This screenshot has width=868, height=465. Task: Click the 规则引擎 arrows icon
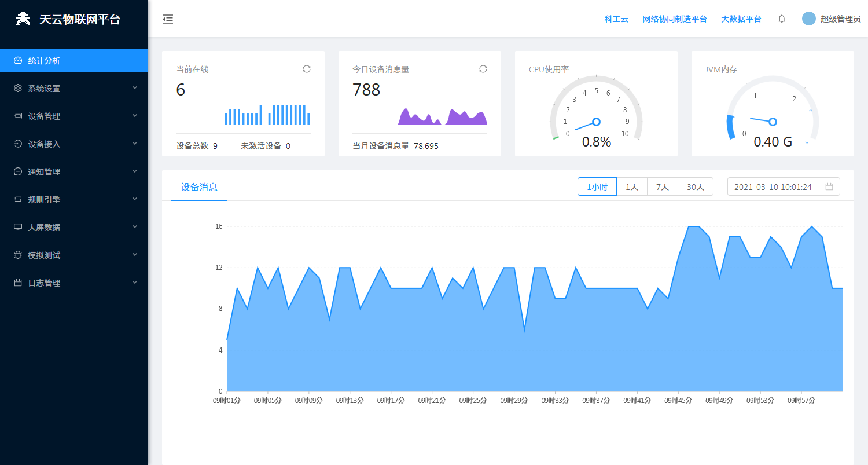pos(18,199)
